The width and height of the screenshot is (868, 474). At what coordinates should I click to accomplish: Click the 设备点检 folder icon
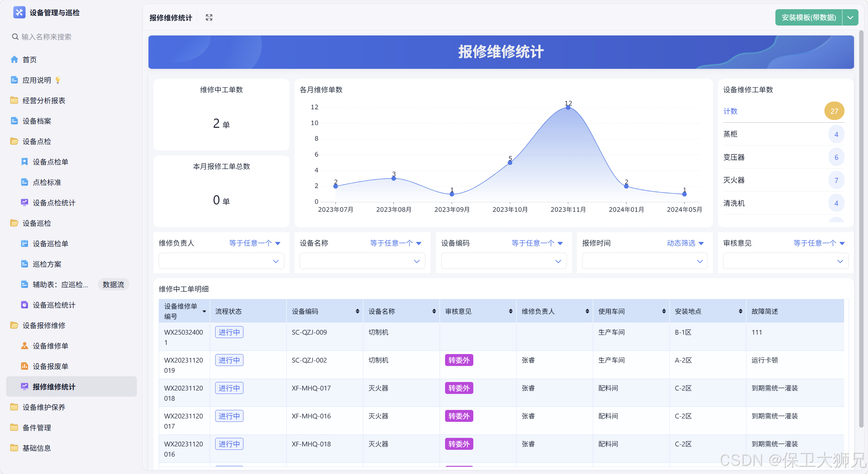(14, 141)
